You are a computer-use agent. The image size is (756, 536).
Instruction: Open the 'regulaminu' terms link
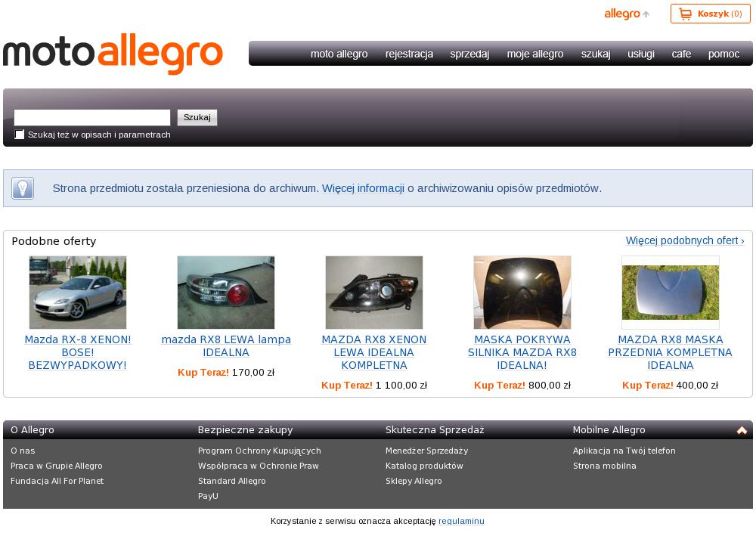pos(461,521)
